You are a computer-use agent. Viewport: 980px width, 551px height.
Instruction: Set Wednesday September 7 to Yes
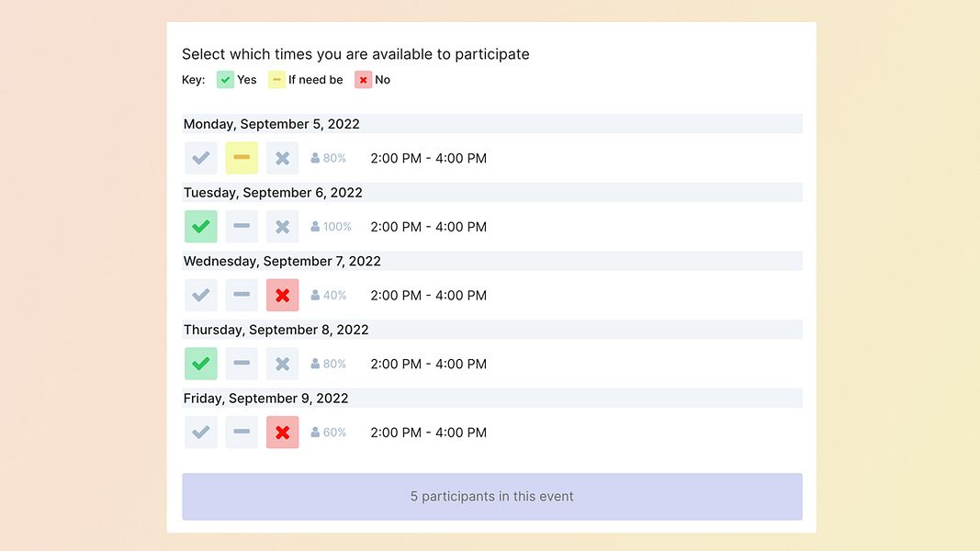click(x=201, y=296)
